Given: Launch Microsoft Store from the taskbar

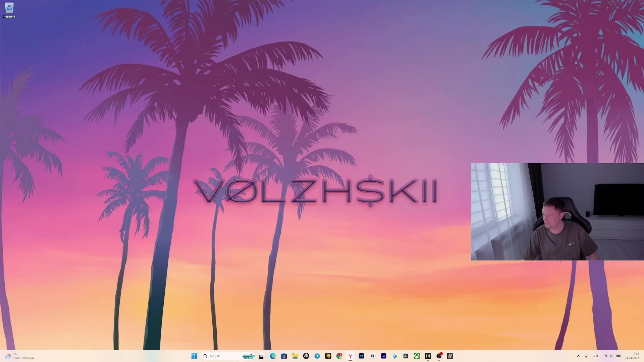Looking at the screenshot, I should (x=284, y=356).
